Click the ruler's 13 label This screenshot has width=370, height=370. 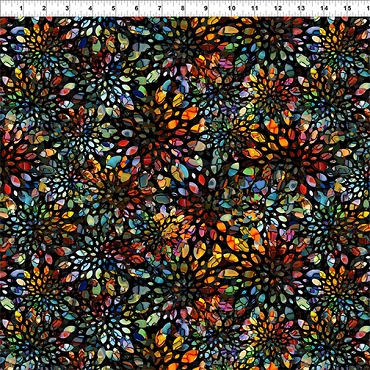click(301, 8)
